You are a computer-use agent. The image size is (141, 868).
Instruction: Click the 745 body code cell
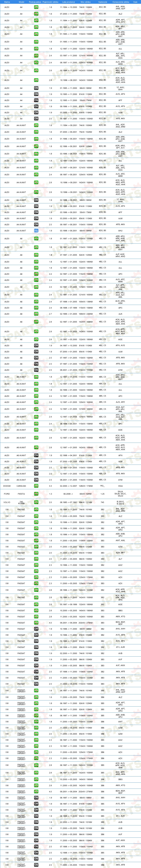point(102,502)
